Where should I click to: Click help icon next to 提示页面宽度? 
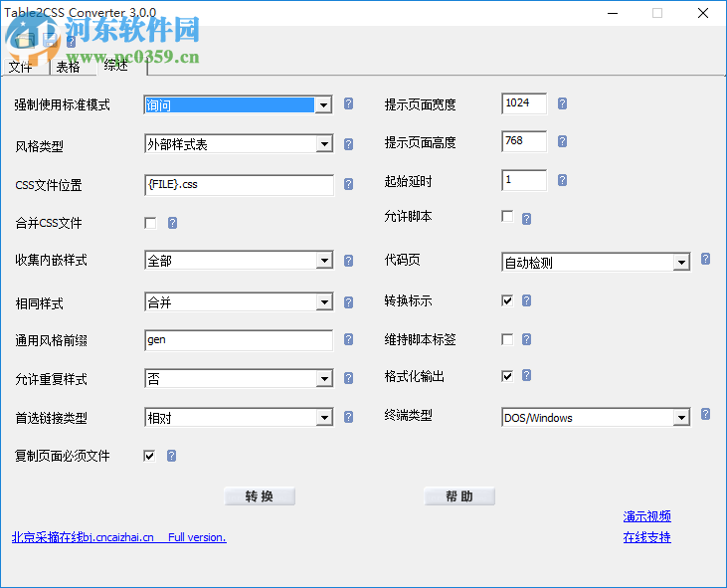coord(562,103)
